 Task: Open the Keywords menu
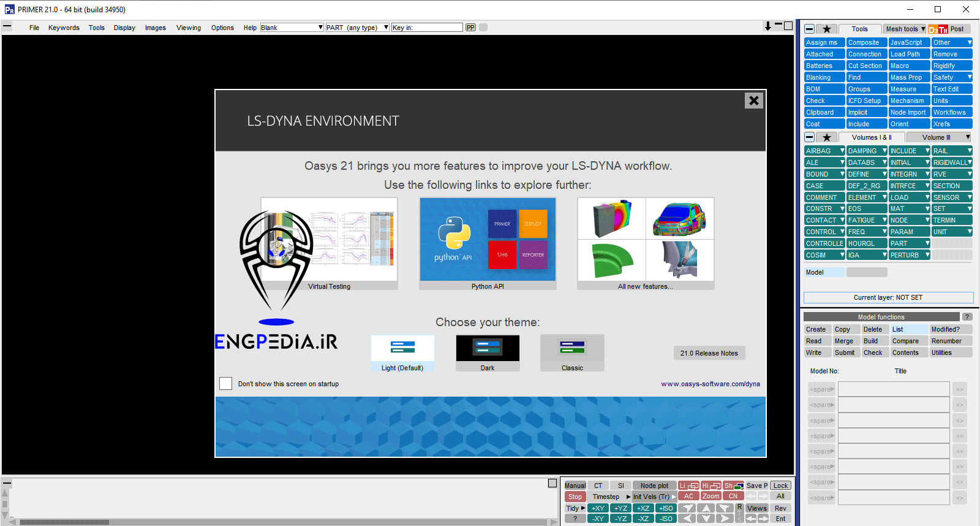pyautogui.click(x=64, y=28)
